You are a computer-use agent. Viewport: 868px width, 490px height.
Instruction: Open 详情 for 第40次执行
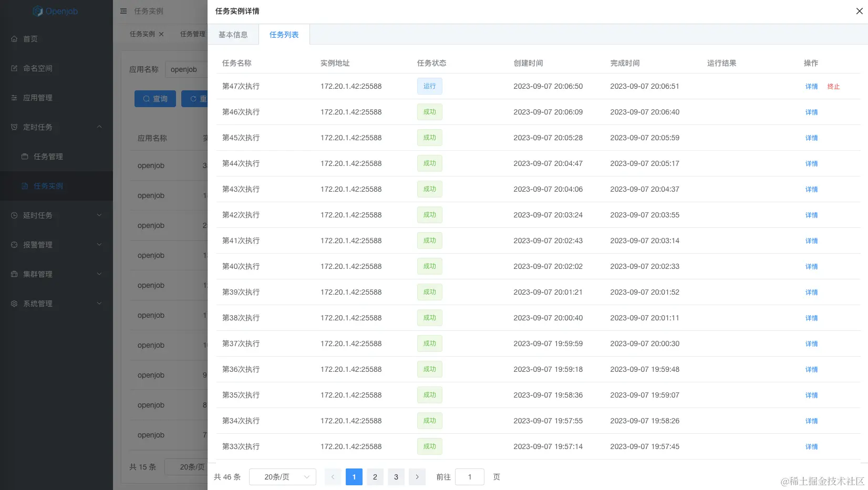pyautogui.click(x=812, y=267)
